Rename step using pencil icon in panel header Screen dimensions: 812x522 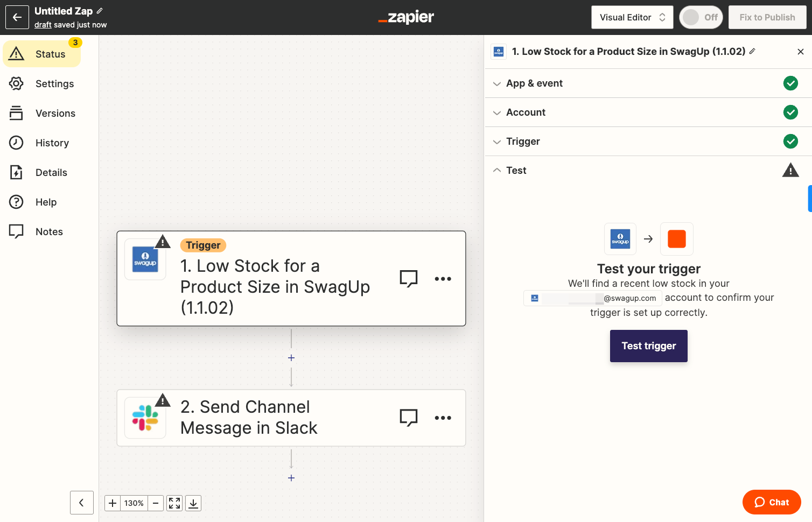(752, 51)
